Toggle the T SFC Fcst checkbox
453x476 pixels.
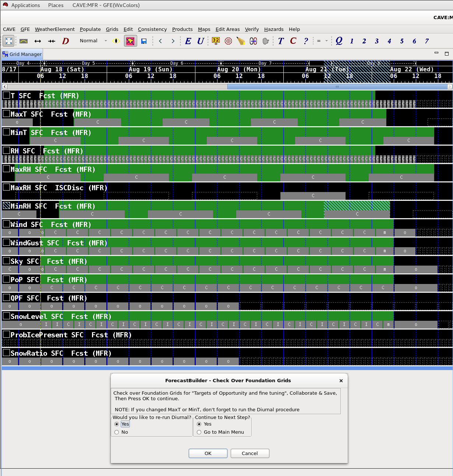(6, 95)
